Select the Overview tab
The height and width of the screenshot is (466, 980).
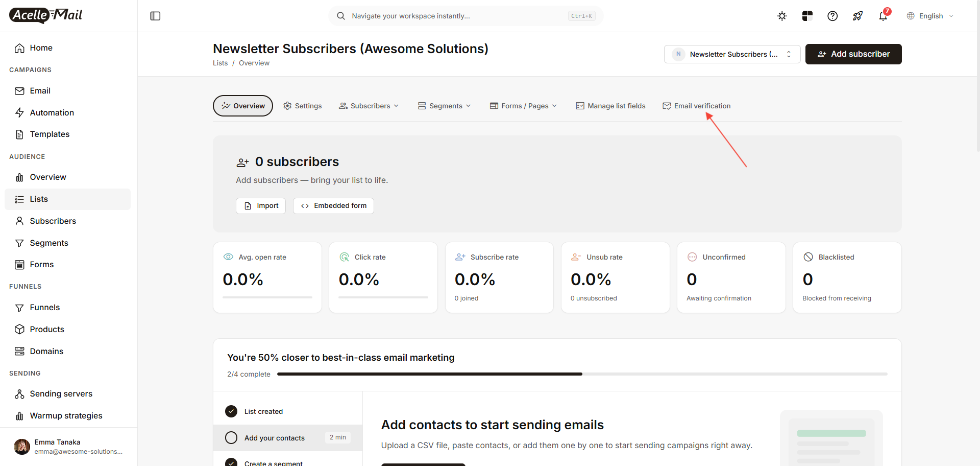[243, 106]
